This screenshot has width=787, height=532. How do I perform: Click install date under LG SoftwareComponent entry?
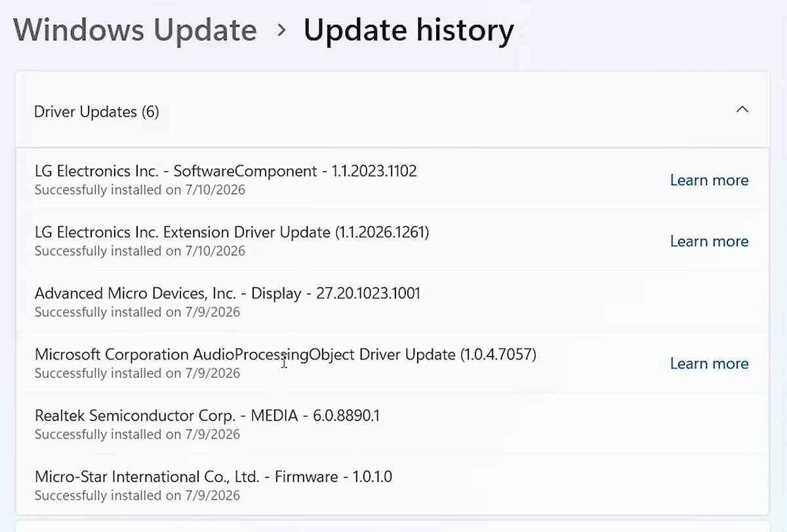(140, 190)
